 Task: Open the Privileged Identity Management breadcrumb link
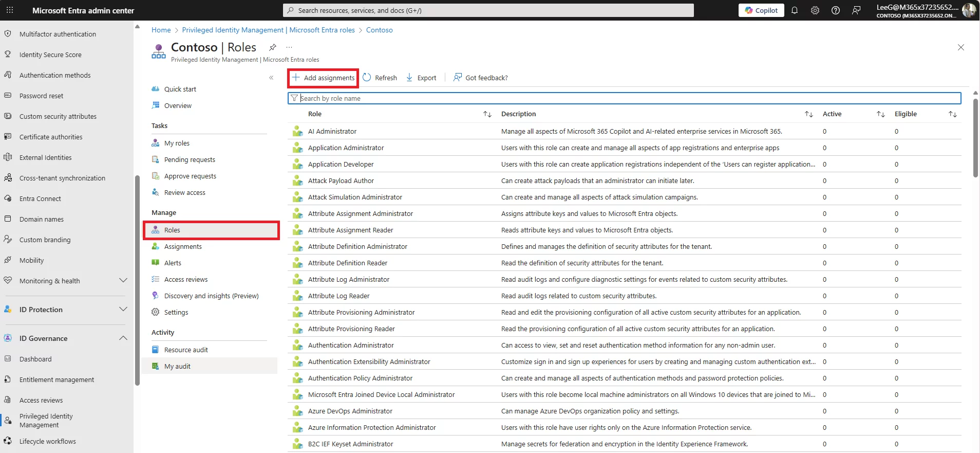pos(268,30)
